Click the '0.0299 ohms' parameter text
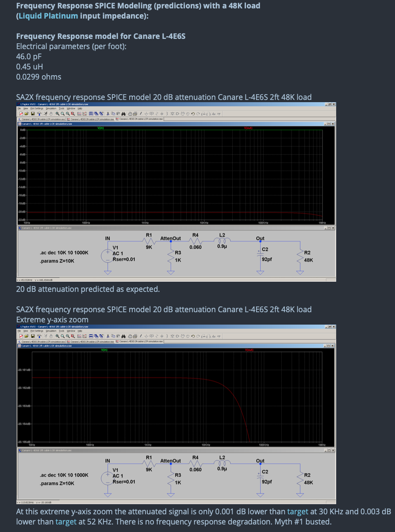Image resolution: width=395 pixels, height=532 pixels. point(38,77)
